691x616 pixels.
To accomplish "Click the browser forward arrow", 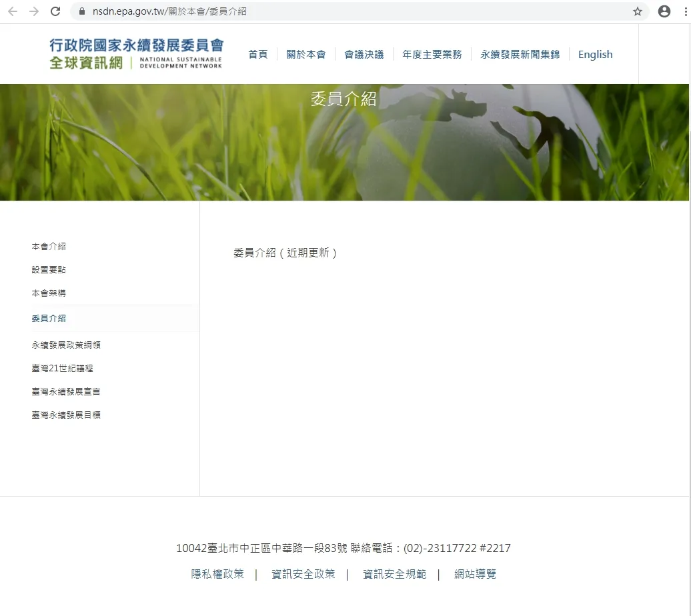I will pos(34,11).
